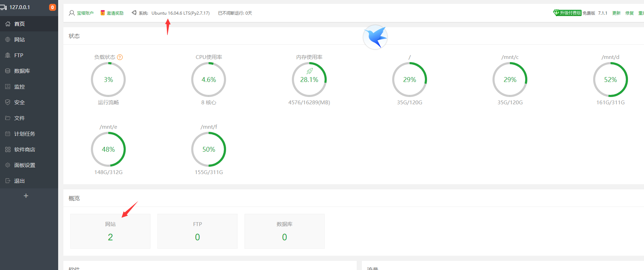Click the chart icon beside 监控
The height and width of the screenshot is (270, 644).
(8, 87)
